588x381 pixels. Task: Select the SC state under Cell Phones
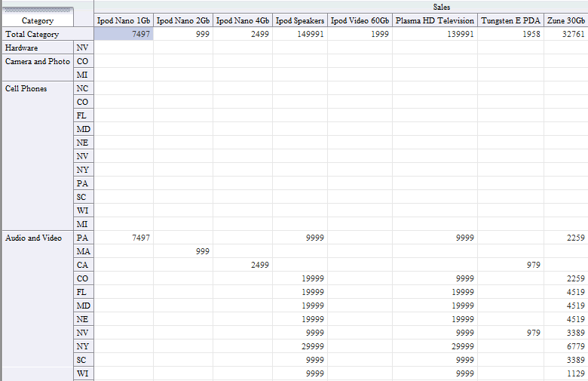[x=84, y=197]
